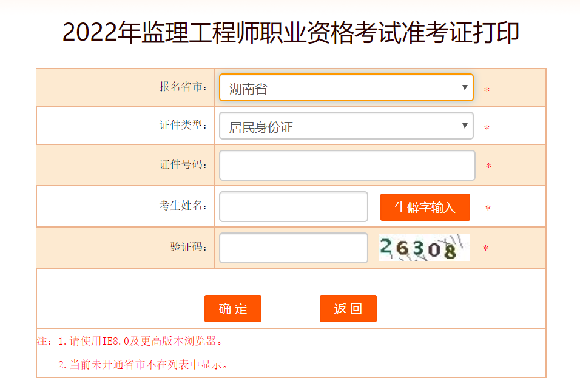Click the arrow on the certificate type selector
The height and width of the screenshot is (392, 580).
[x=464, y=126]
